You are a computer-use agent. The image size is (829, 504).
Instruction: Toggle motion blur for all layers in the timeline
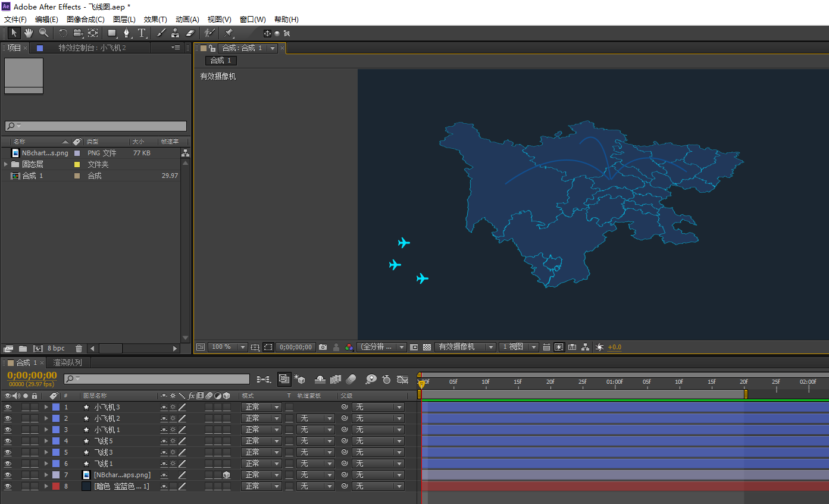pyautogui.click(x=351, y=379)
